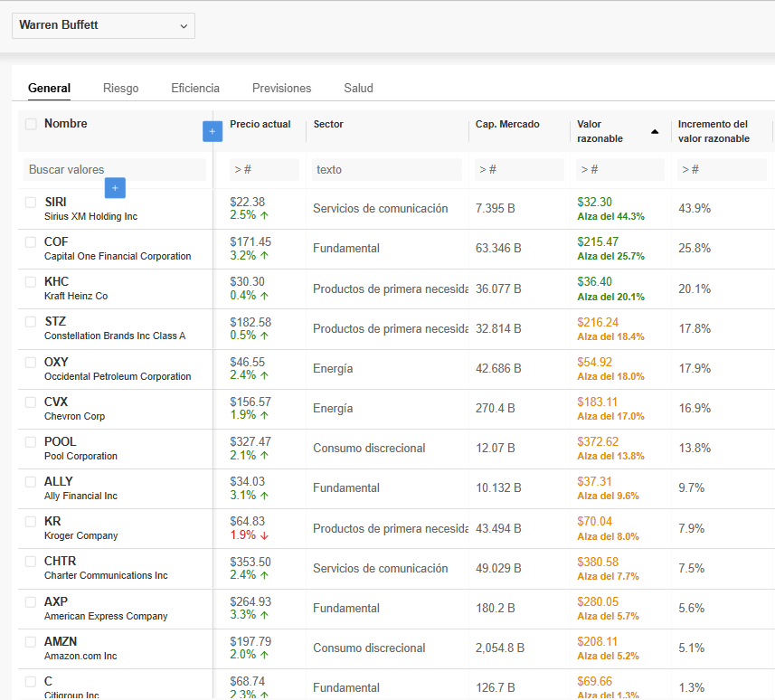This screenshot has width=775, height=700.
Task: Click the $32.30 fair value for SIRI
Action: pos(595,203)
